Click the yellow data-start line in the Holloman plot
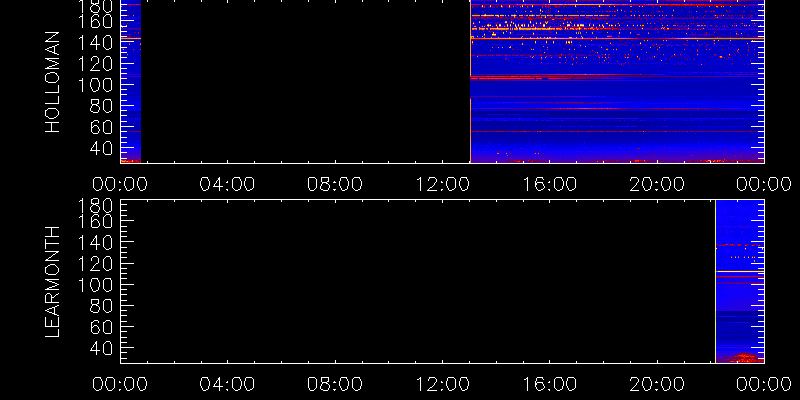800x400 pixels. (x=470, y=82)
